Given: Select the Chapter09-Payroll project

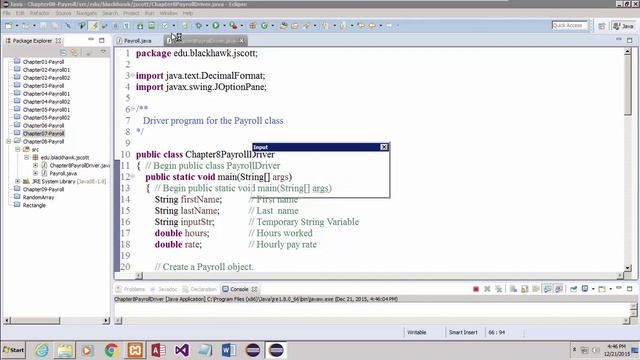Looking at the screenshot, I should coord(43,189).
